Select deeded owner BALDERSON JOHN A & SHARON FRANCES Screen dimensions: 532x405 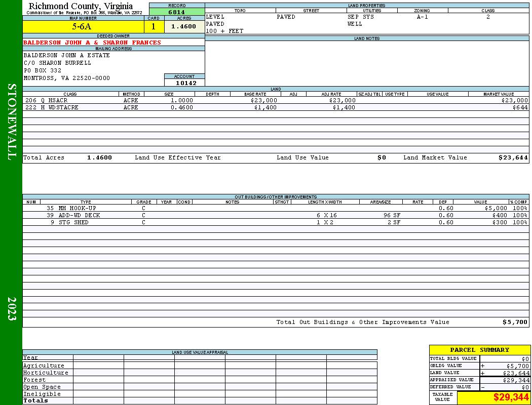92,43
